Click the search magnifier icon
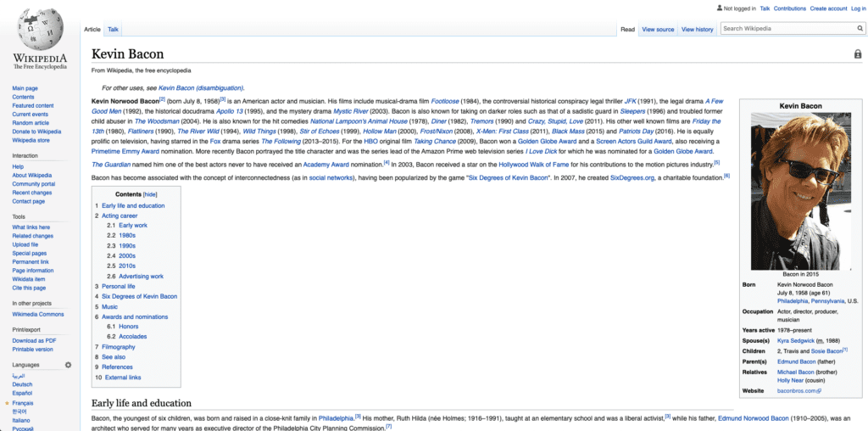 (x=860, y=28)
